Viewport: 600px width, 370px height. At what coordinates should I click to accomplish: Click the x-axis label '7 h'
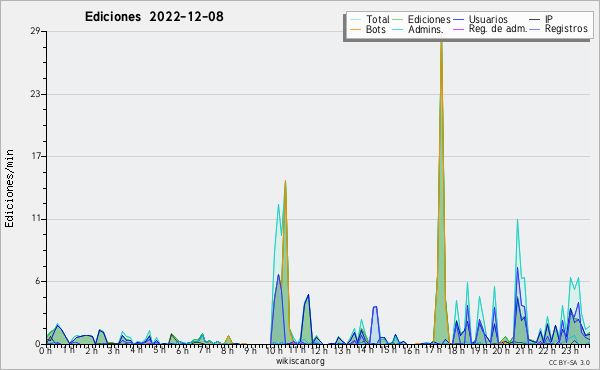[204, 351]
